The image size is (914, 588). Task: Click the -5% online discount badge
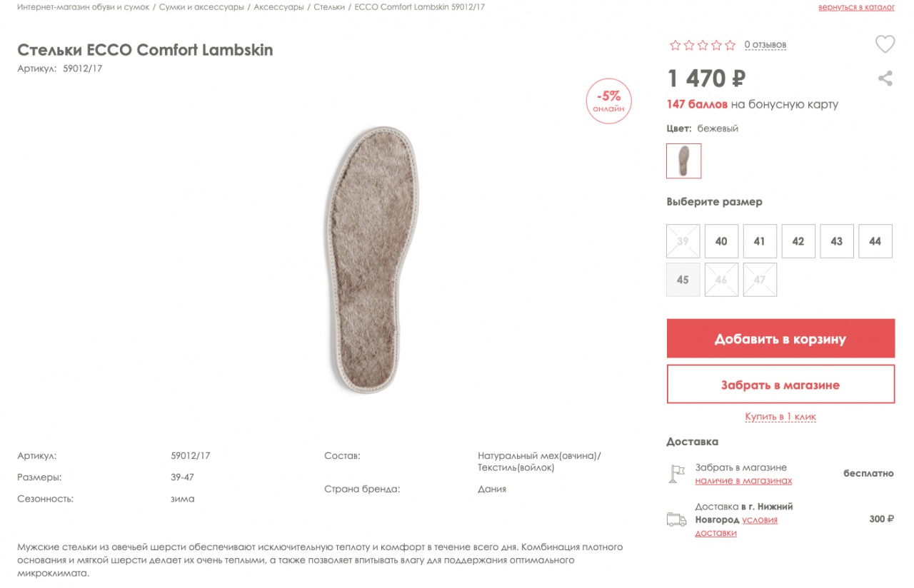pos(608,101)
